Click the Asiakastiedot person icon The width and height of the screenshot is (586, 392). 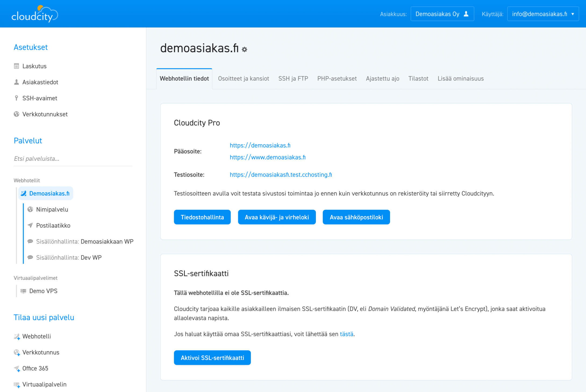17,82
